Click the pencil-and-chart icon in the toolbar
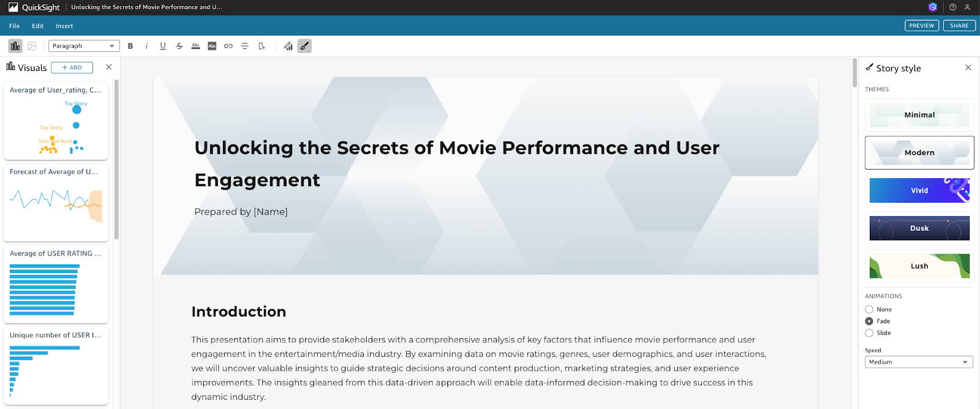The height and width of the screenshot is (409, 980). coord(288,46)
